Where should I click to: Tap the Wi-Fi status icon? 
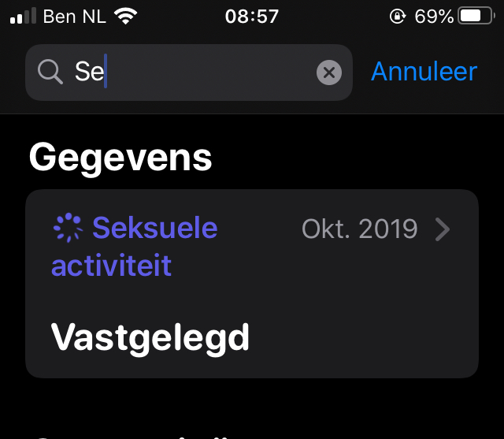(126, 16)
